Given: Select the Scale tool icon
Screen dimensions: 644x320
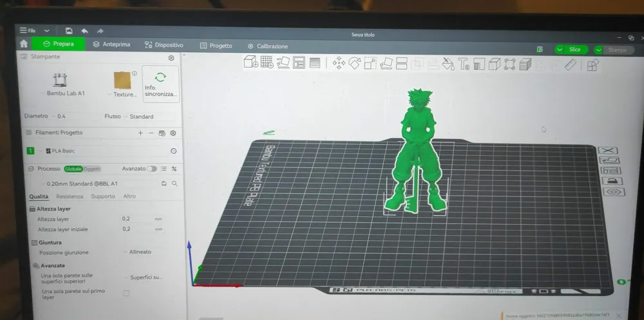Looking at the screenshot, I should pyautogui.click(x=370, y=63).
